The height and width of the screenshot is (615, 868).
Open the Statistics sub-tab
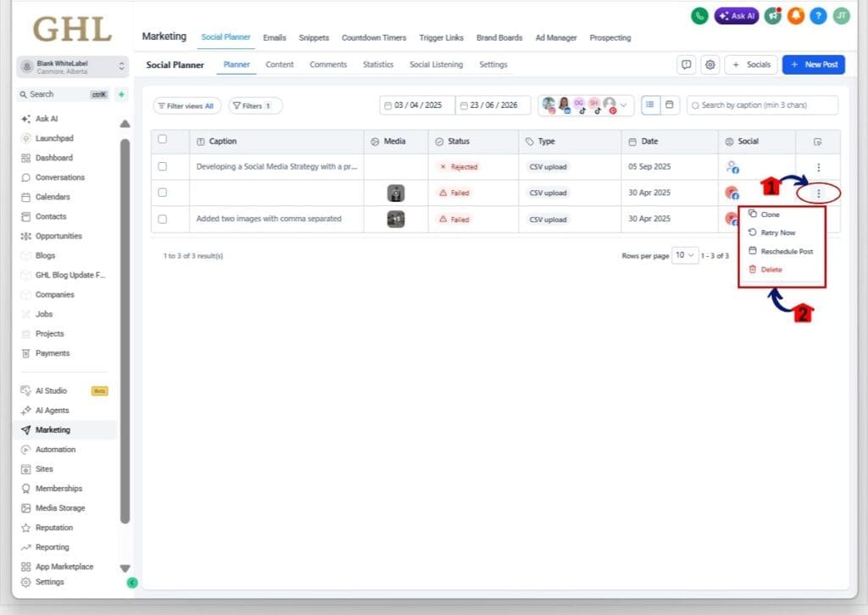tap(378, 64)
